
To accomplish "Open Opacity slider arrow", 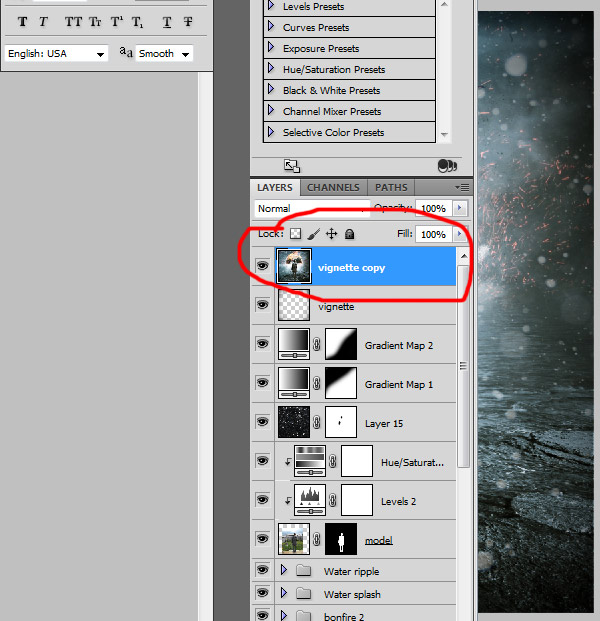I will tap(460, 208).
